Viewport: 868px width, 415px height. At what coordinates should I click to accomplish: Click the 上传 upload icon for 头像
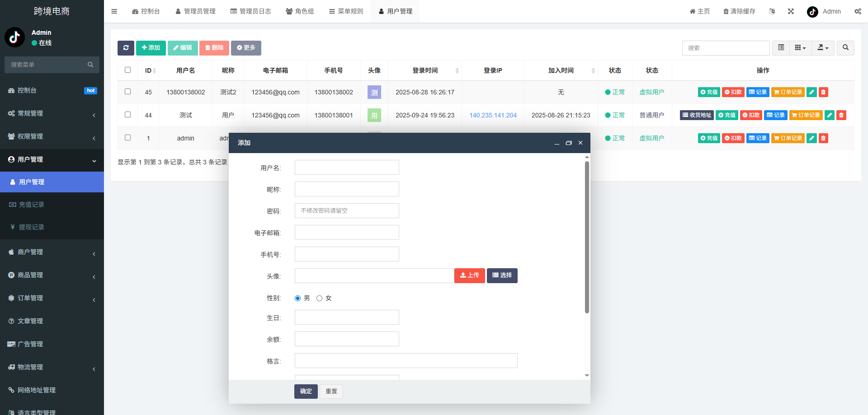coord(469,275)
